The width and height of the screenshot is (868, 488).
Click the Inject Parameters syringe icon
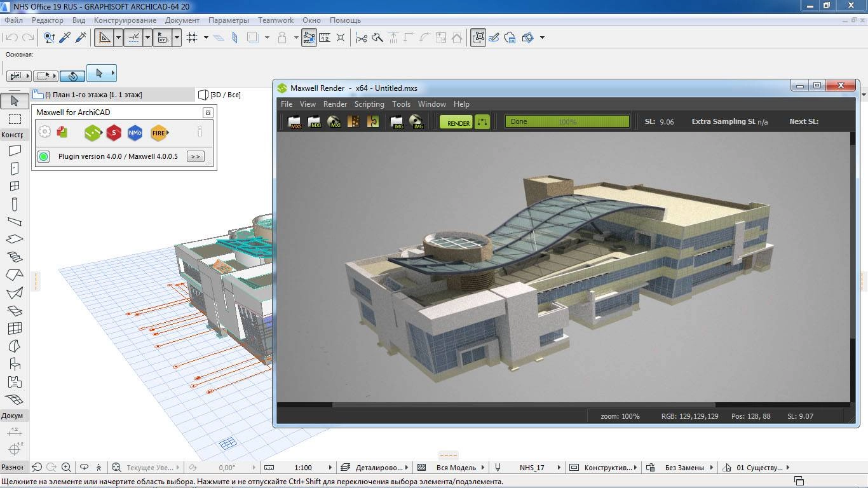(x=81, y=37)
